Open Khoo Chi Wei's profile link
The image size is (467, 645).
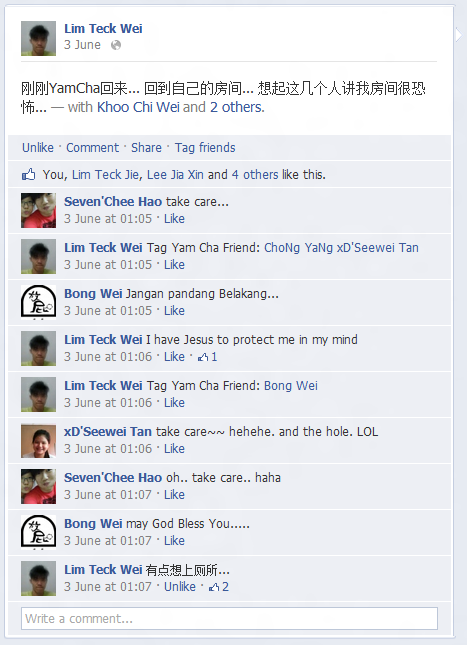pyautogui.click(x=138, y=107)
